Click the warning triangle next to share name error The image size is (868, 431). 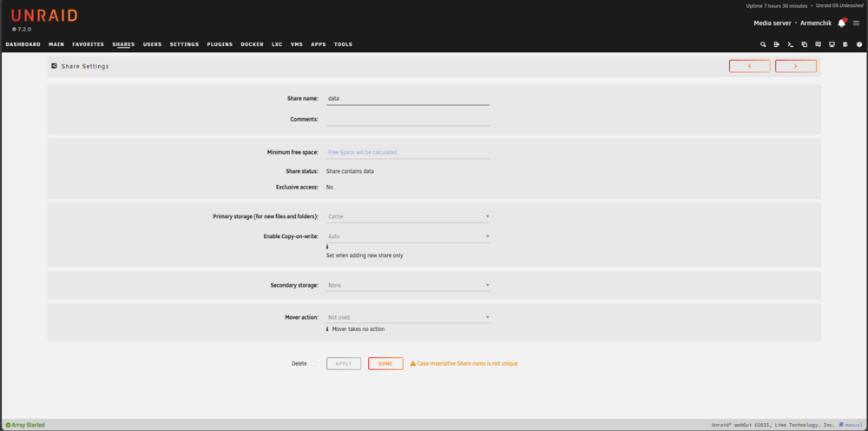[412, 364]
